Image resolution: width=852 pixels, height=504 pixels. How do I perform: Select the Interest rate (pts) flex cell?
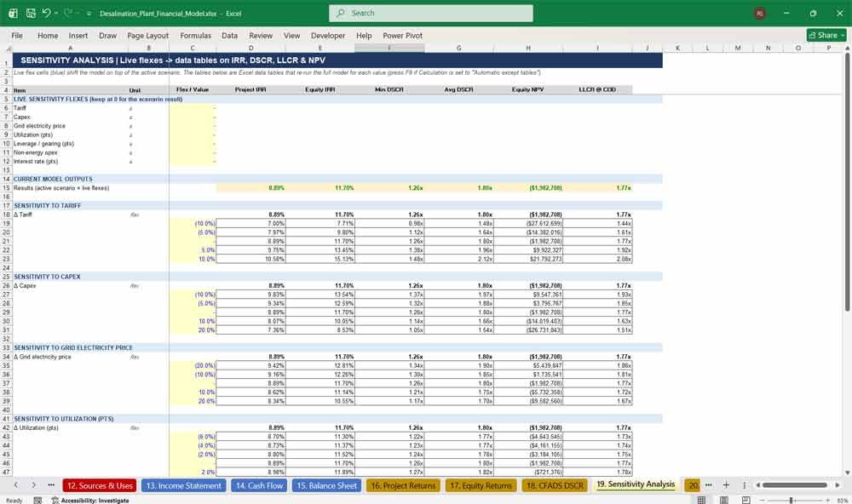193,161
